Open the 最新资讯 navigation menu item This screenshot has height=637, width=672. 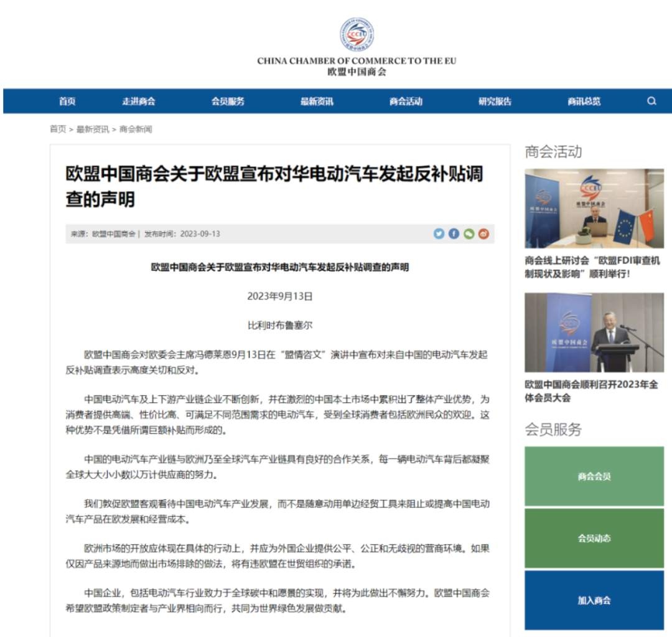pos(317,101)
